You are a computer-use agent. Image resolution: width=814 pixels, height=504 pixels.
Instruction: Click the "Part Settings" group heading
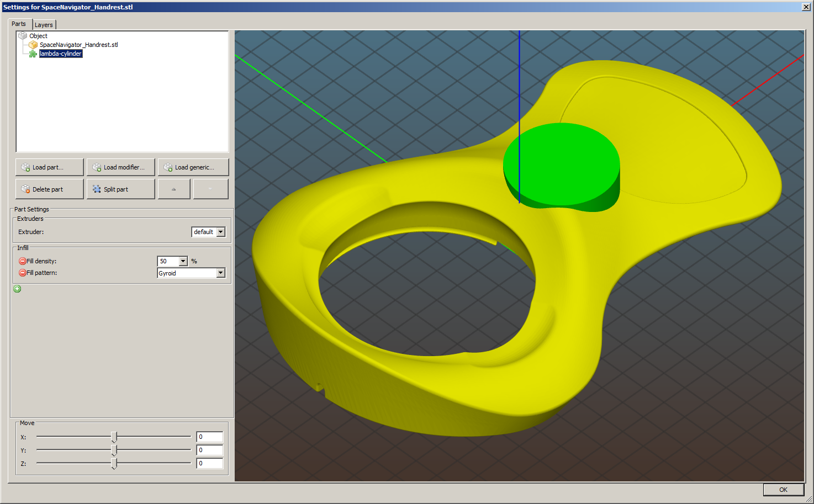(x=31, y=209)
